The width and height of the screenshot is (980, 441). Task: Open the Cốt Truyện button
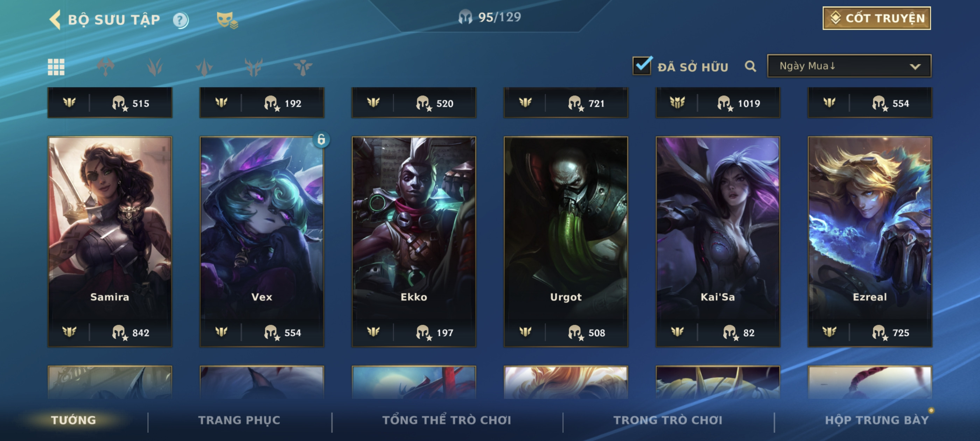pyautogui.click(x=876, y=18)
